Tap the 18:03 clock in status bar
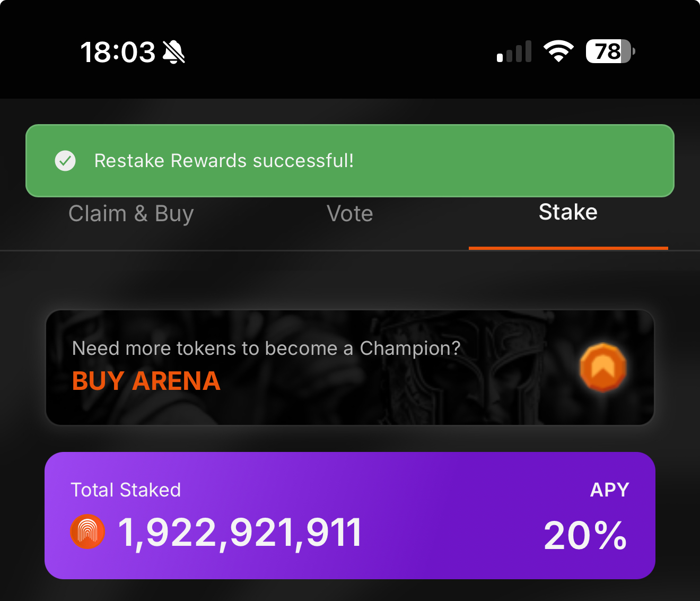 click(118, 53)
